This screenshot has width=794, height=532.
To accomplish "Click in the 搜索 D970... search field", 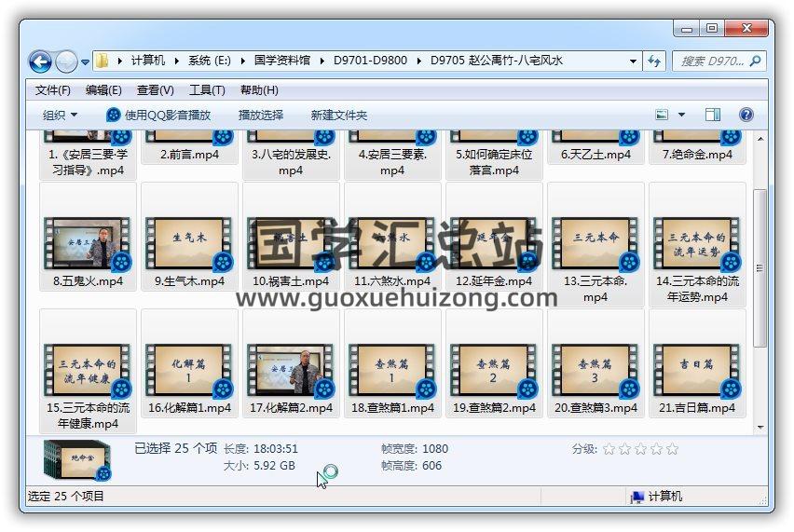I will point(711,61).
